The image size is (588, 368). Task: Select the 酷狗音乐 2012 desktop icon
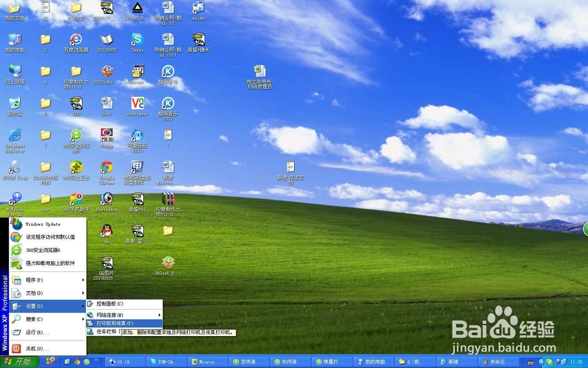[168, 108]
